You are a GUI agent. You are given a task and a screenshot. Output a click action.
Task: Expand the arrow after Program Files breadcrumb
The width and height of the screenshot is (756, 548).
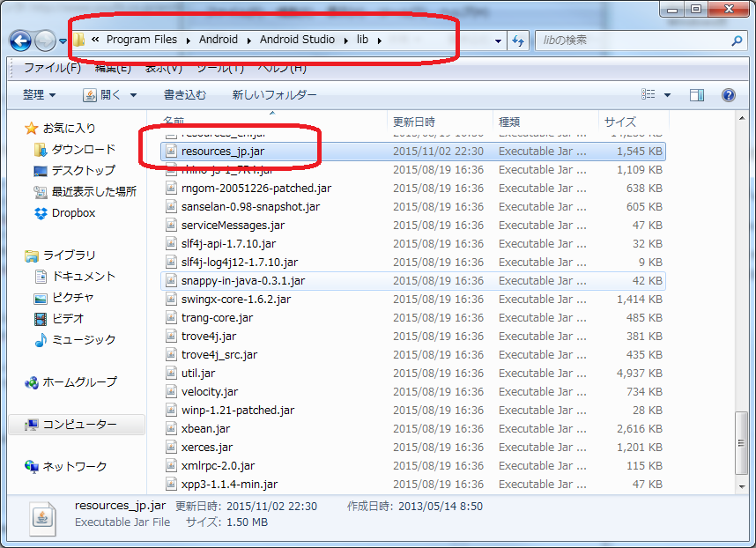pyautogui.click(x=188, y=41)
